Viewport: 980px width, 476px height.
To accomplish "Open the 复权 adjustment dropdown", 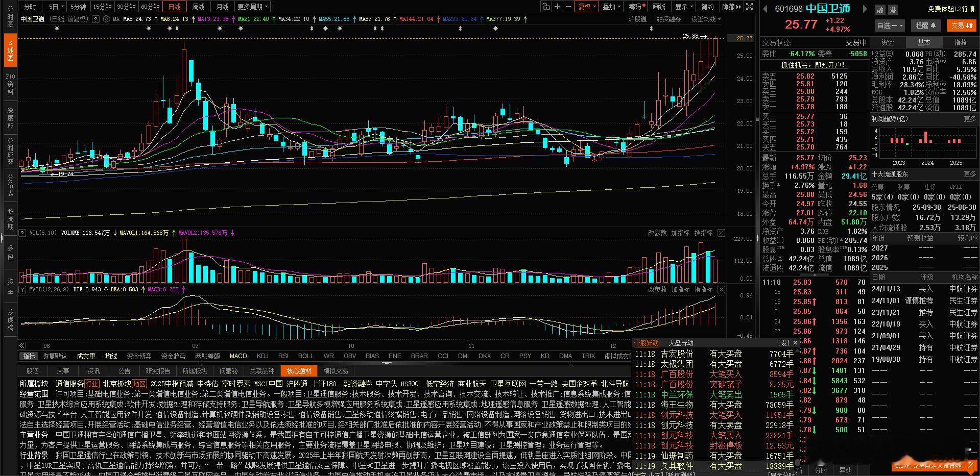I will pyautogui.click(x=587, y=7).
